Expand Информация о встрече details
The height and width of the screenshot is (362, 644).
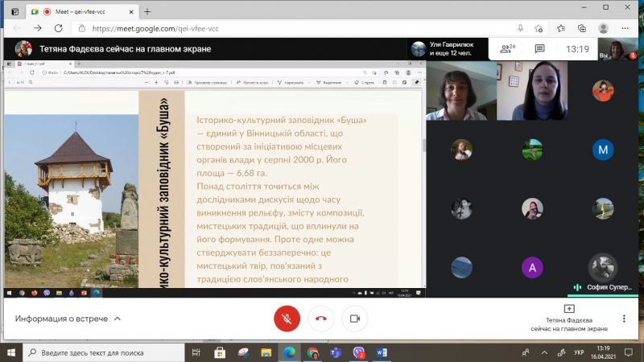pyautogui.click(x=68, y=319)
